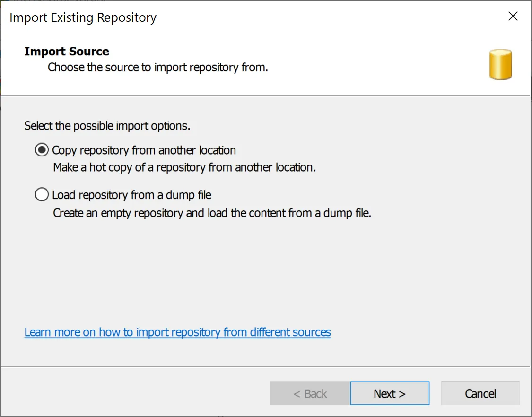The width and height of the screenshot is (532, 417).
Task: Open the link about importing from different sources
Action: (x=177, y=332)
